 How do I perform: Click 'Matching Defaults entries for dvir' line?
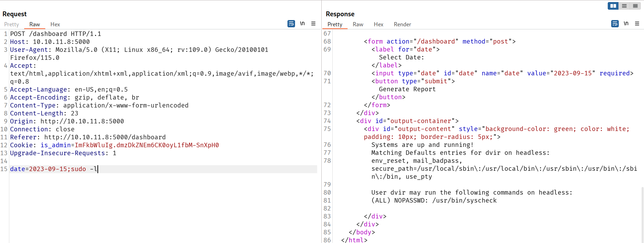coord(460,153)
